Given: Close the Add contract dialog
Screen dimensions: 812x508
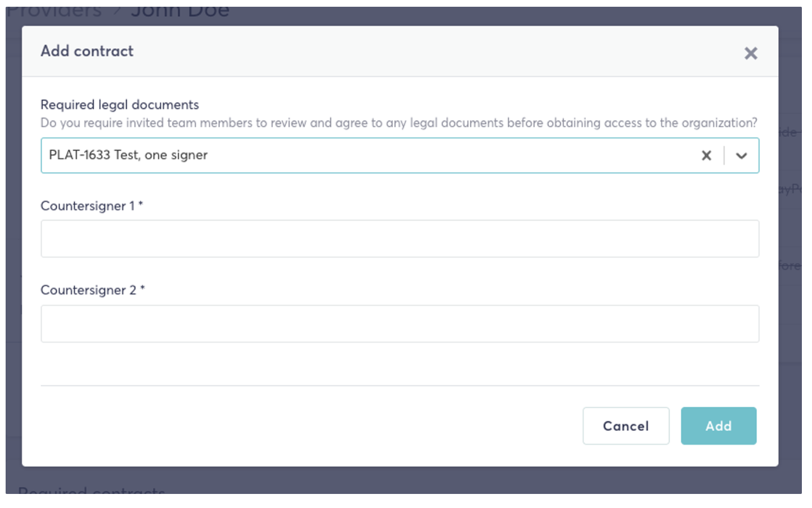Looking at the screenshot, I should pos(750,53).
